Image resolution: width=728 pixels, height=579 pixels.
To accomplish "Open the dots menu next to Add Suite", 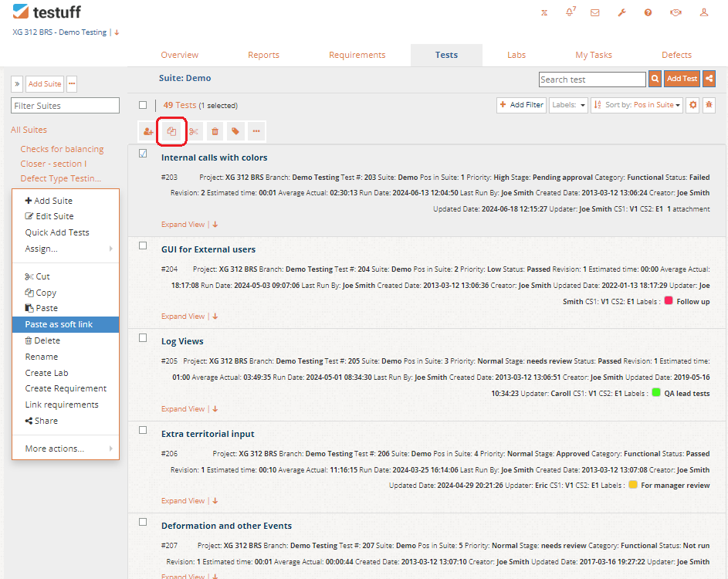I will 72,84.
